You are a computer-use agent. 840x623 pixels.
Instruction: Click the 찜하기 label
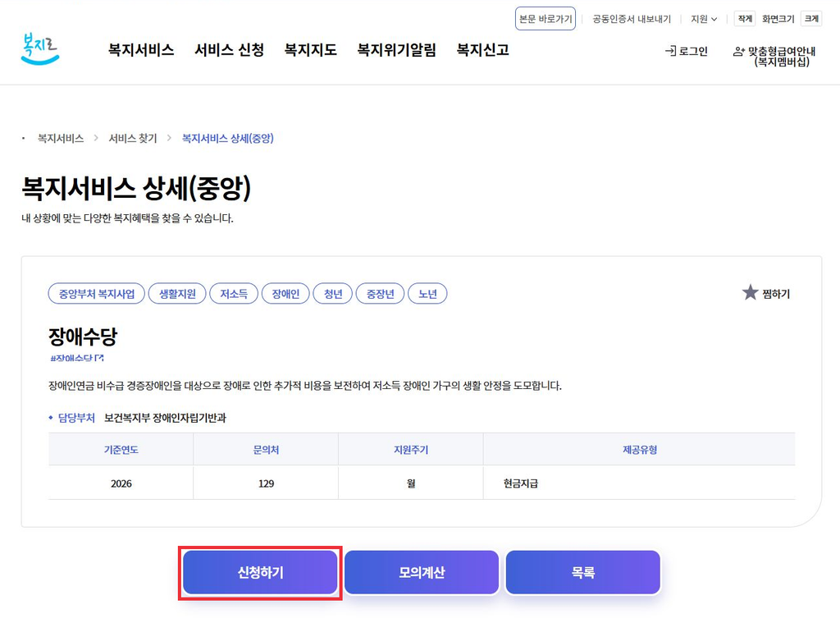(776, 294)
